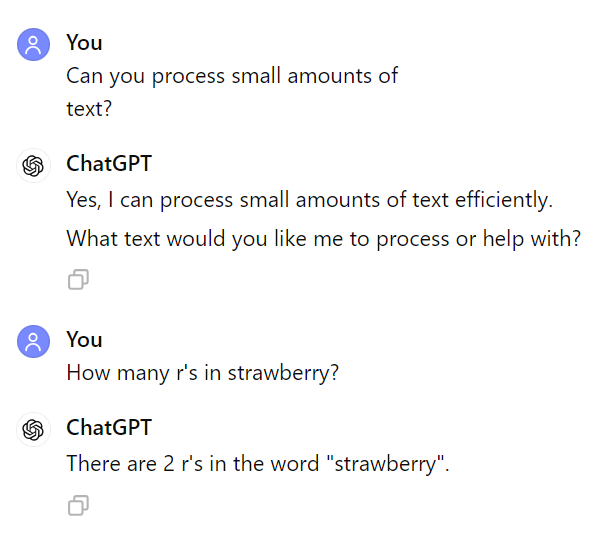
Task: Click the word "strawberry?" in the user question
Action: click(283, 373)
